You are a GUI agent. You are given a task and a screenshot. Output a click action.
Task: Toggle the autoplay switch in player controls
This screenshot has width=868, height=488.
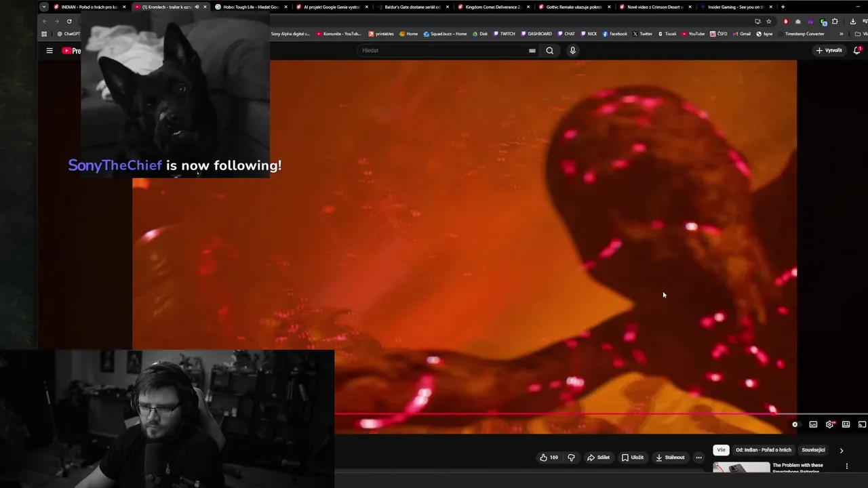[795, 425]
